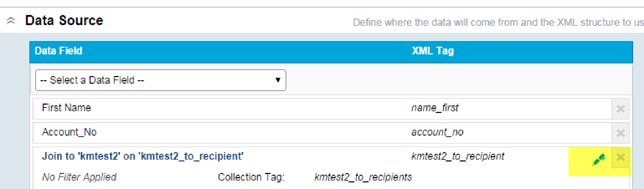Viewport: 644px width, 189px height.
Task: Remove the First Name data field
Action: click(x=620, y=109)
